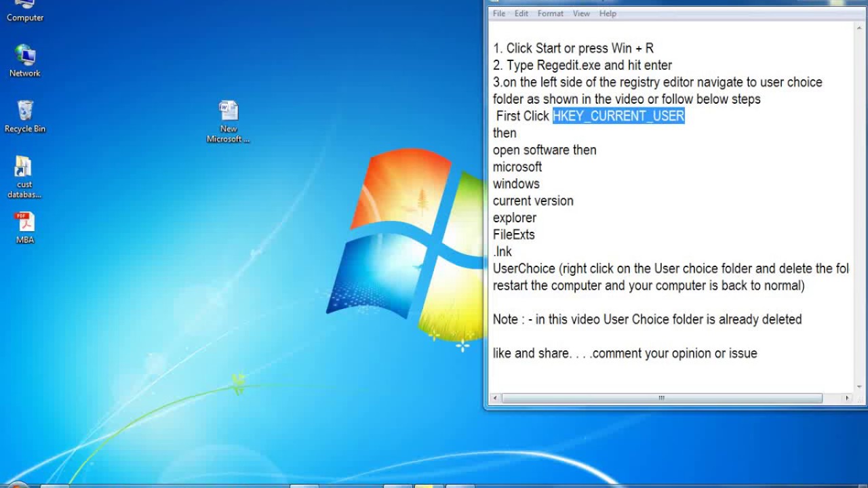
Task: Open the Recycle Bin
Action: coord(24,110)
